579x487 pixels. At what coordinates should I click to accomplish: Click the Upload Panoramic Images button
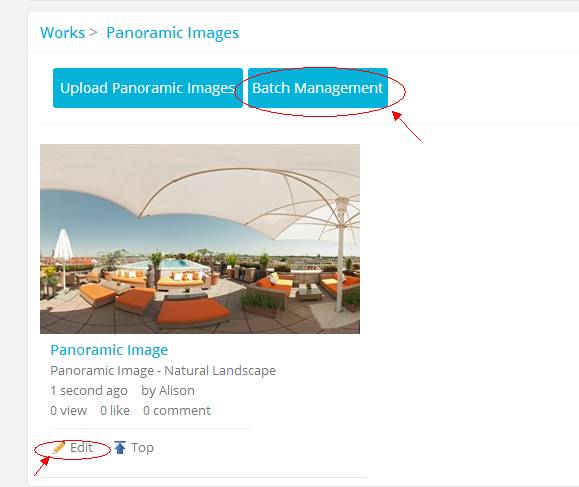[148, 88]
